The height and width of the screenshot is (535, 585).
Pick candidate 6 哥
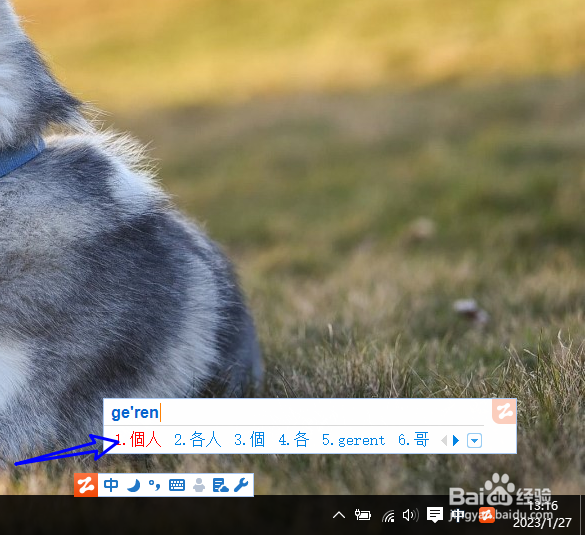click(414, 440)
